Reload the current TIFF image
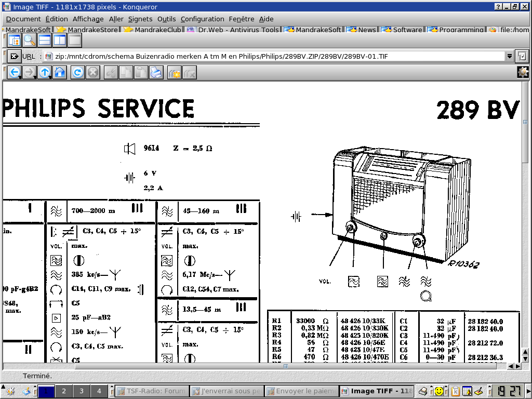 pos(78,72)
